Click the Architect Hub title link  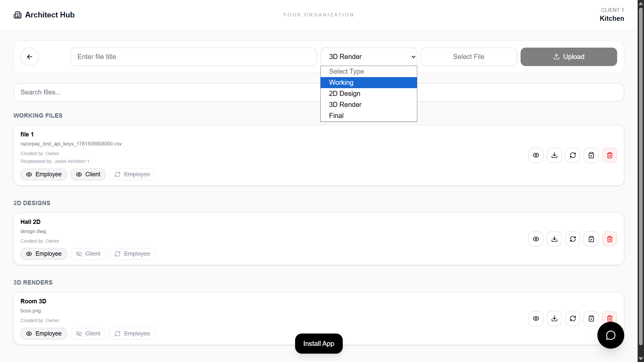pos(50,15)
